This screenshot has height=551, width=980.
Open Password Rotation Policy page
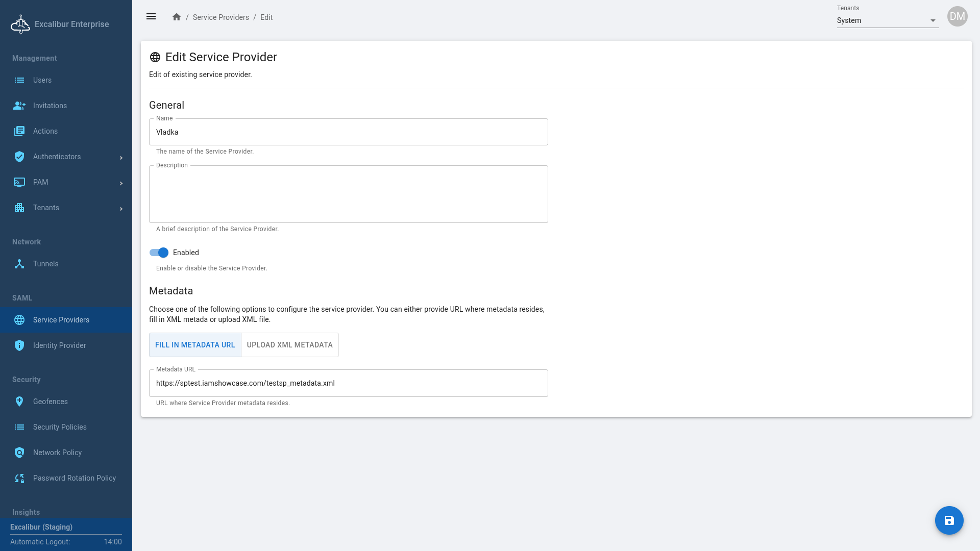tap(75, 478)
